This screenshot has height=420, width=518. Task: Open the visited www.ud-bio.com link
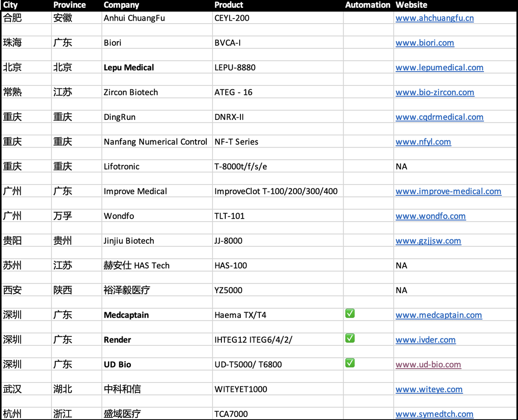(x=428, y=365)
